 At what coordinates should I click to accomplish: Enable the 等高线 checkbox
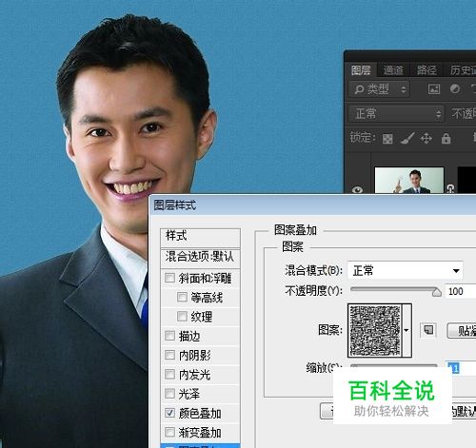pos(182,297)
